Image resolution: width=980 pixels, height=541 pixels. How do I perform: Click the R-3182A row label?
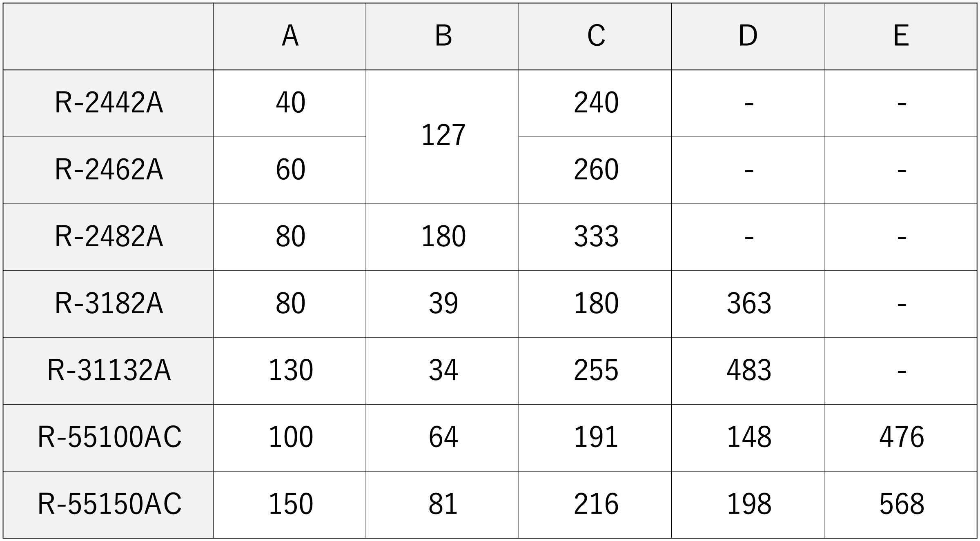[x=109, y=304]
